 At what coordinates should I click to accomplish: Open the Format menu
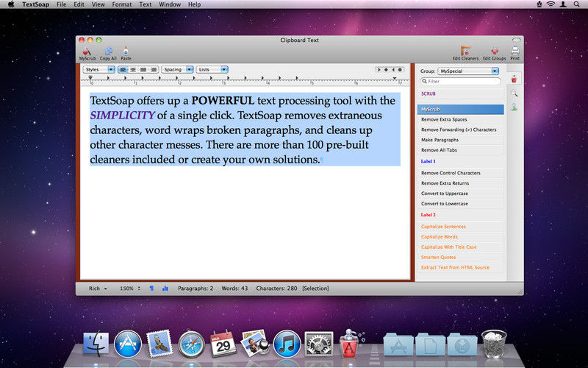[122, 4]
